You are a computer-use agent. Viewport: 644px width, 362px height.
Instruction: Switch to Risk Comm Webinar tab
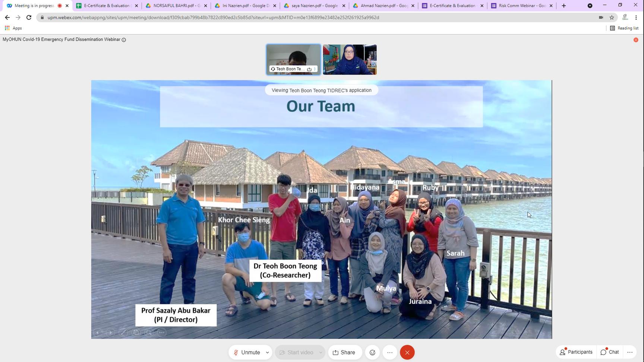coord(521,6)
